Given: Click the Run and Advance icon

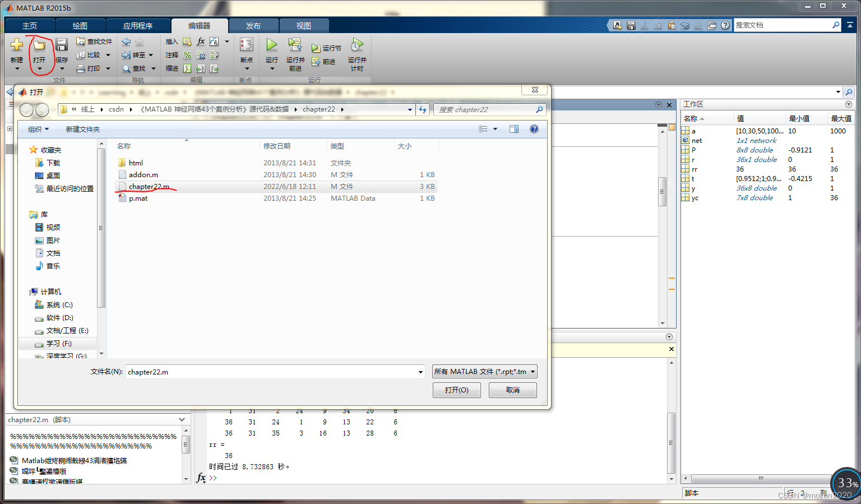Looking at the screenshot, I should [295, 45].
